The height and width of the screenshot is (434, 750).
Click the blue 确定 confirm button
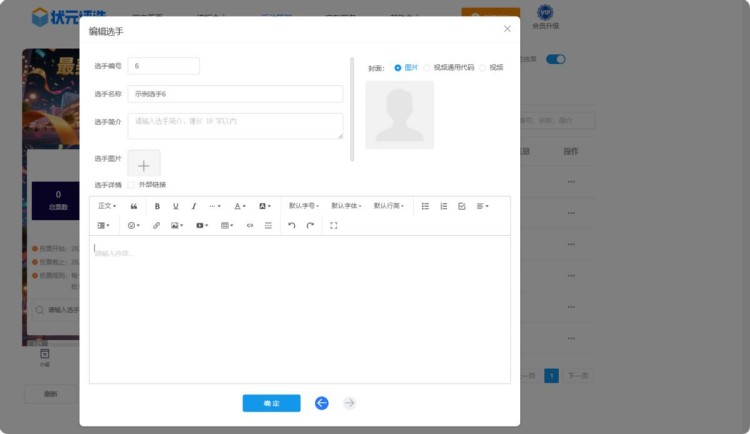click(x=271, y=403)
